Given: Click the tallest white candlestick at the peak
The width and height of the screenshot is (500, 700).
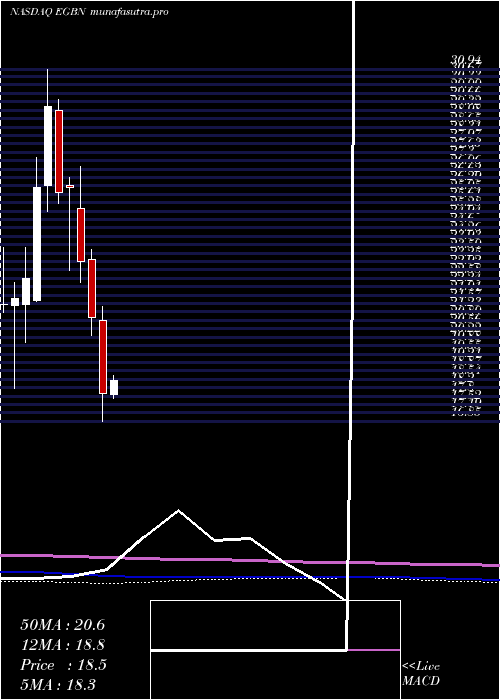Looking at the screenshot, I should (48, 146).
